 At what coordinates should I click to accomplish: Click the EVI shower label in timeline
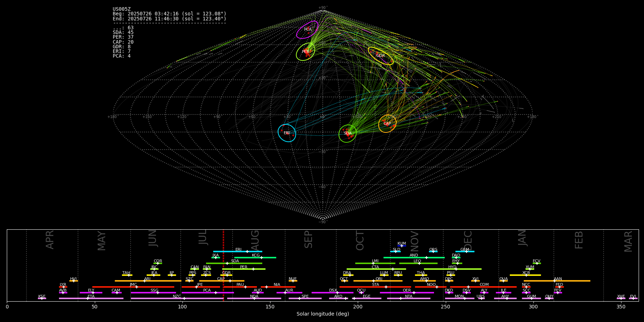coord(633,296)
